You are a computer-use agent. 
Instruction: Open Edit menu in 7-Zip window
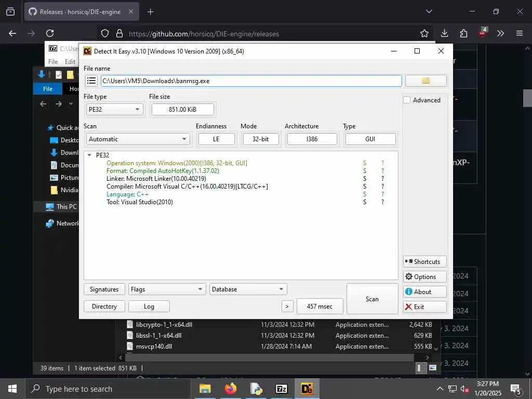click(x=70, y=61)
